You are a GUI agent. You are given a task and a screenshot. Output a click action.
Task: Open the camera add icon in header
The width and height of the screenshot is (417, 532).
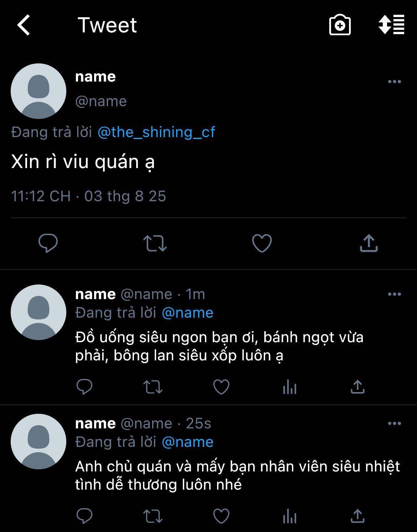pos(340,25)
